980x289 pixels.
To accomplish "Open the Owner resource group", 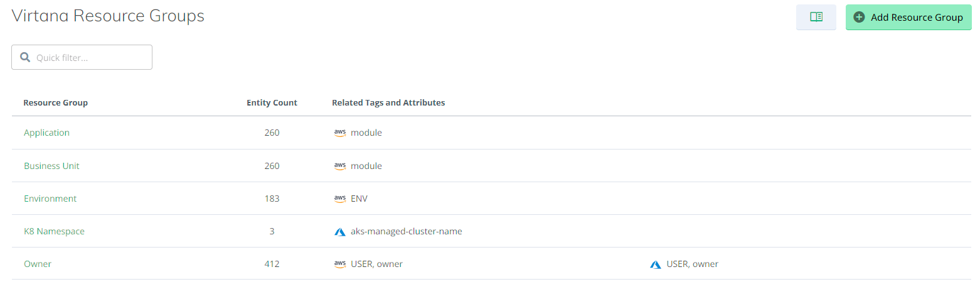I will click(38, 264).
